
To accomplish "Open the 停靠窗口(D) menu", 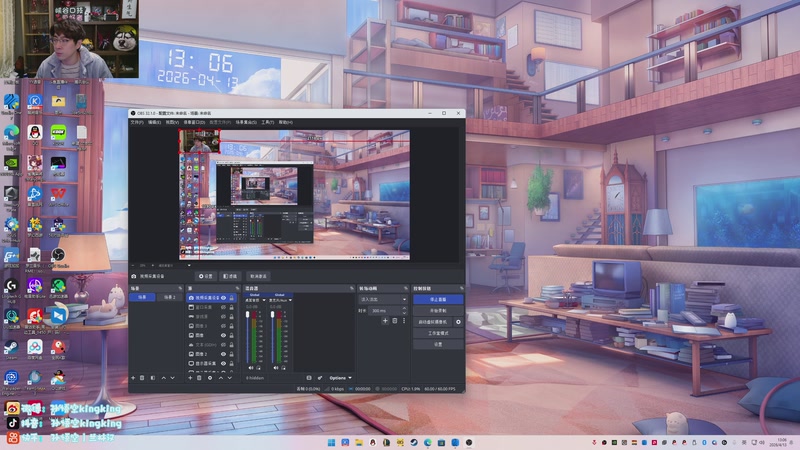I will coord(194,122).
